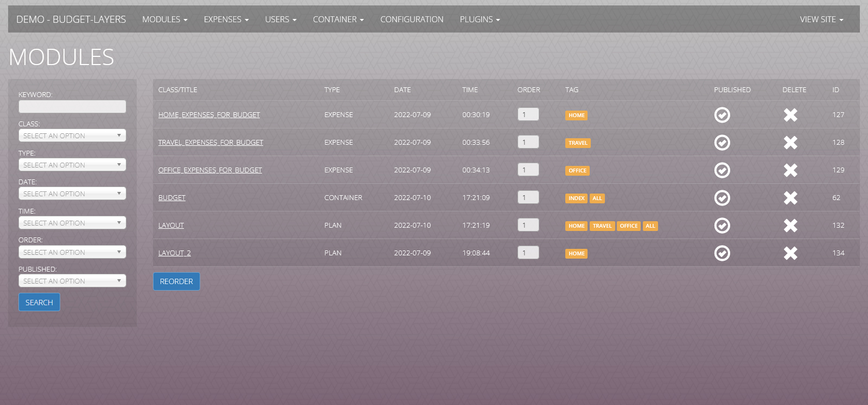
Task: Delete the Budget container module
Action: coord(790,198)
